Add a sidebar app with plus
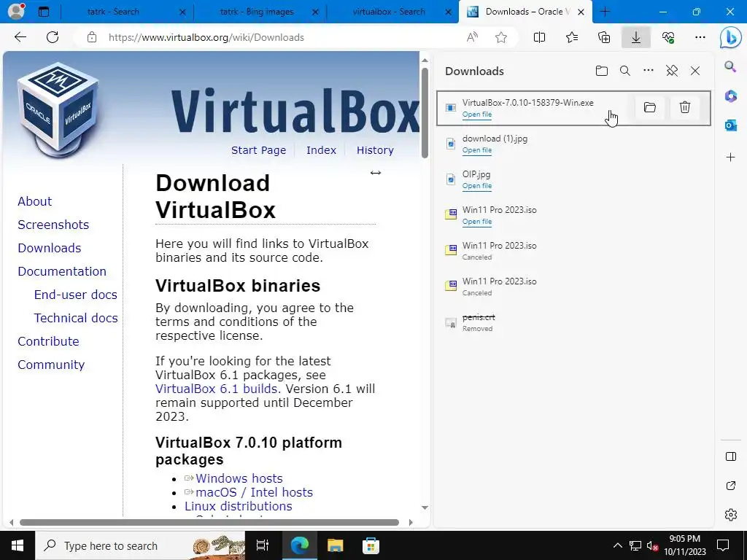This screenshot has width=747, height=560. [730, 157]
